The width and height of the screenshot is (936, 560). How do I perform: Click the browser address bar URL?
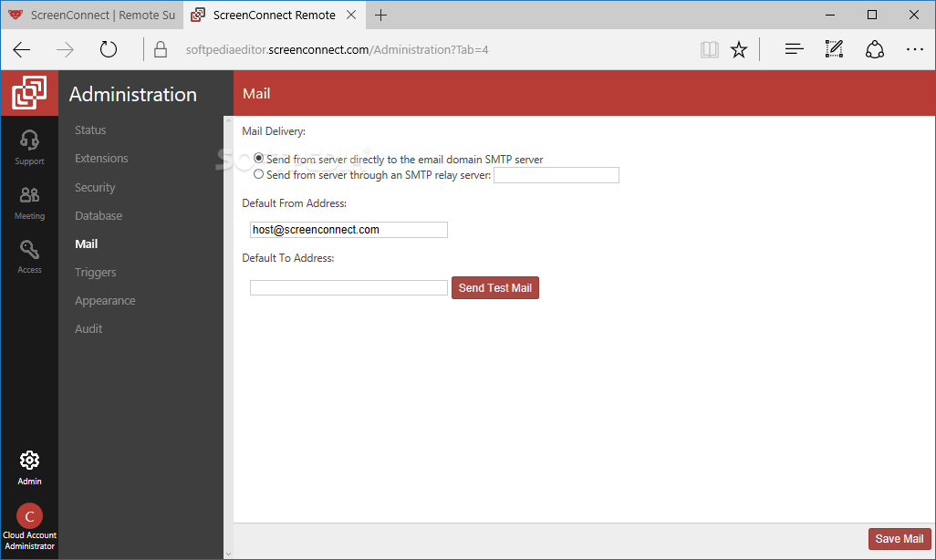pyautogui.click(x=337, y=49)
